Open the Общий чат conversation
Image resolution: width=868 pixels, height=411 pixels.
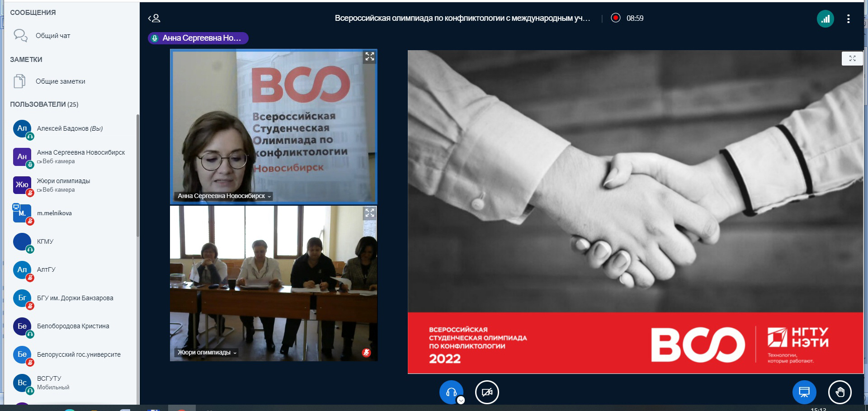click(x=53, y=36)
